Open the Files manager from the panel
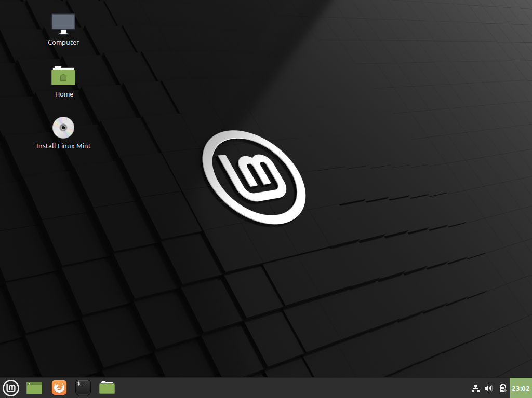532x398 pixels. pyautogui.click(x=107, y=388)
